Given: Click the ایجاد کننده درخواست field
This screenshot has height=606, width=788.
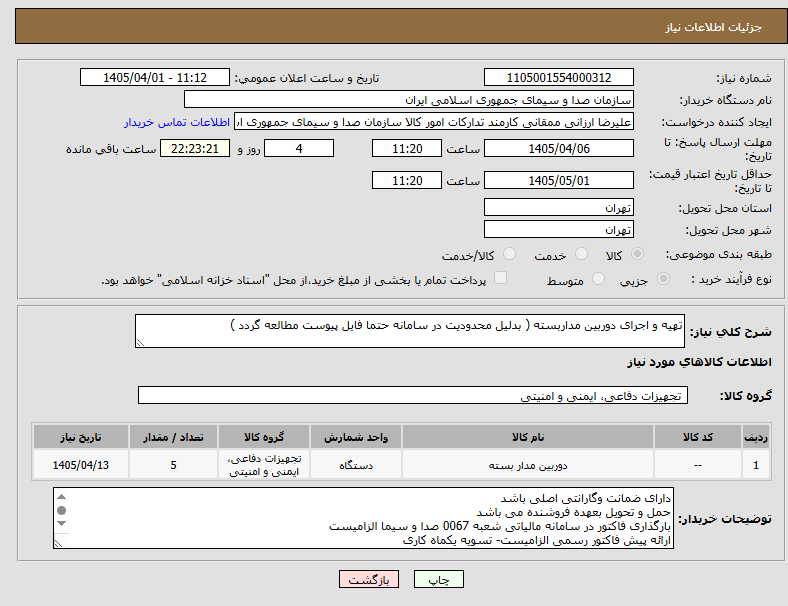Looking at the screenshot, I should click(434, 122).
